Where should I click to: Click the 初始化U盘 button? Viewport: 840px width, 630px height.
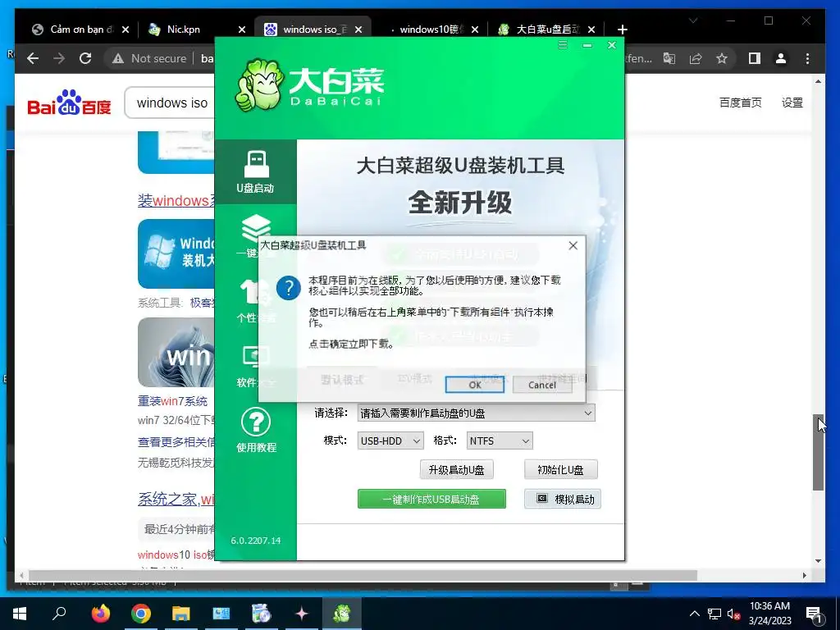click(560, 470)
